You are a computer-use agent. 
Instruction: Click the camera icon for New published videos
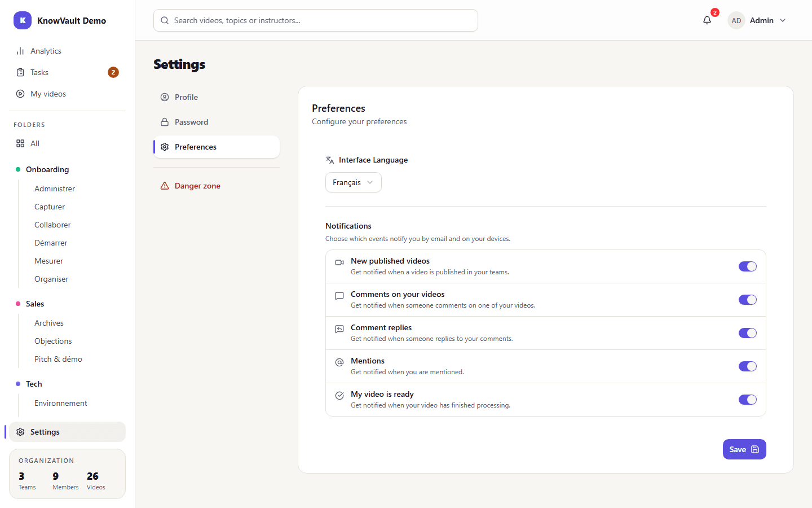point(339,262)
